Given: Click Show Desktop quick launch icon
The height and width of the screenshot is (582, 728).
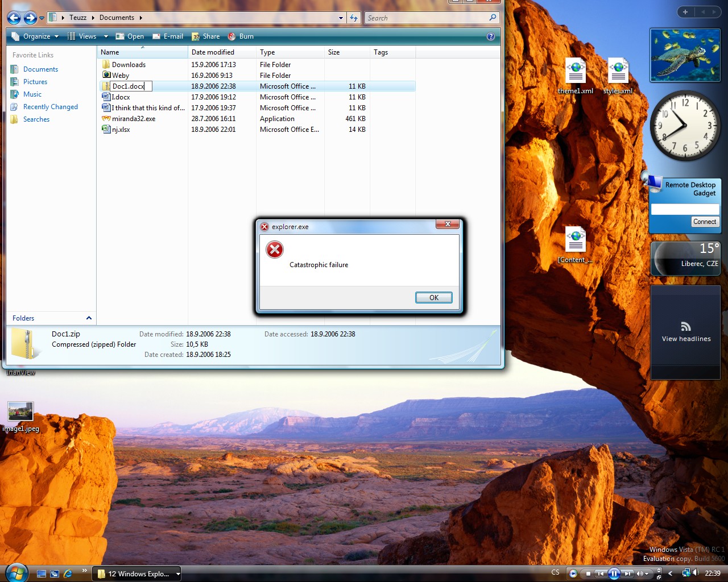Looking at the screenshot, I should 42,573.
